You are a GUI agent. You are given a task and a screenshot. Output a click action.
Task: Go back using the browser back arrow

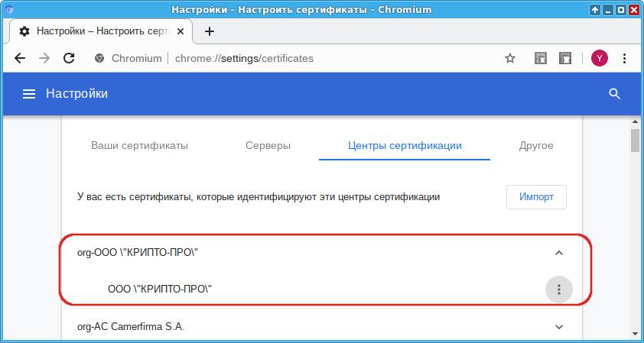click(x=20, y=58)
